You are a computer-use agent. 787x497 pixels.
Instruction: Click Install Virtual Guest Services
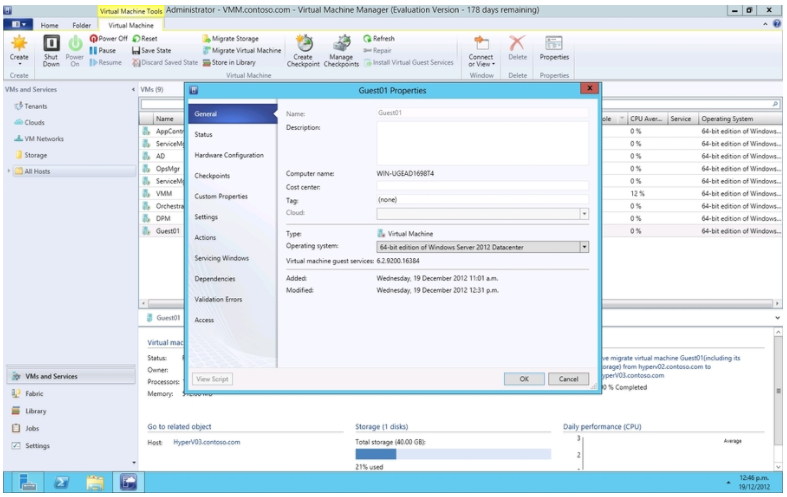coord(409,63)
